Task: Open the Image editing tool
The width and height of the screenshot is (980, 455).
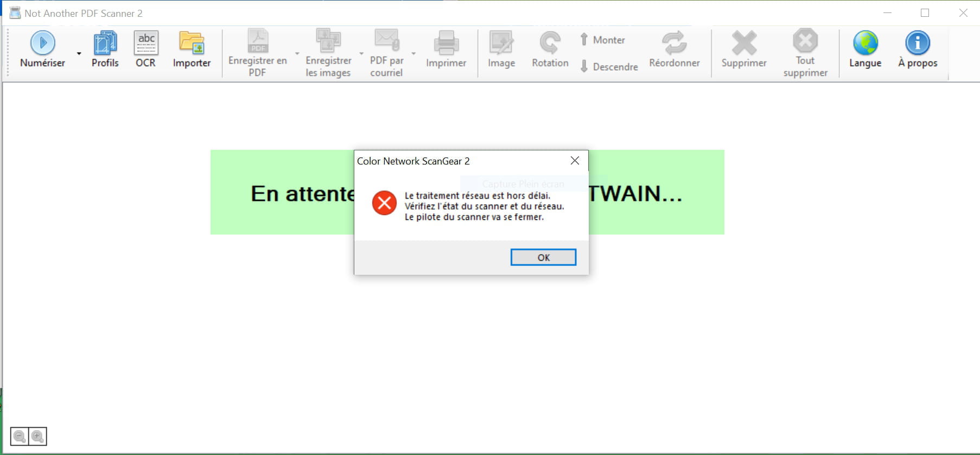Action: click(501, 50)
